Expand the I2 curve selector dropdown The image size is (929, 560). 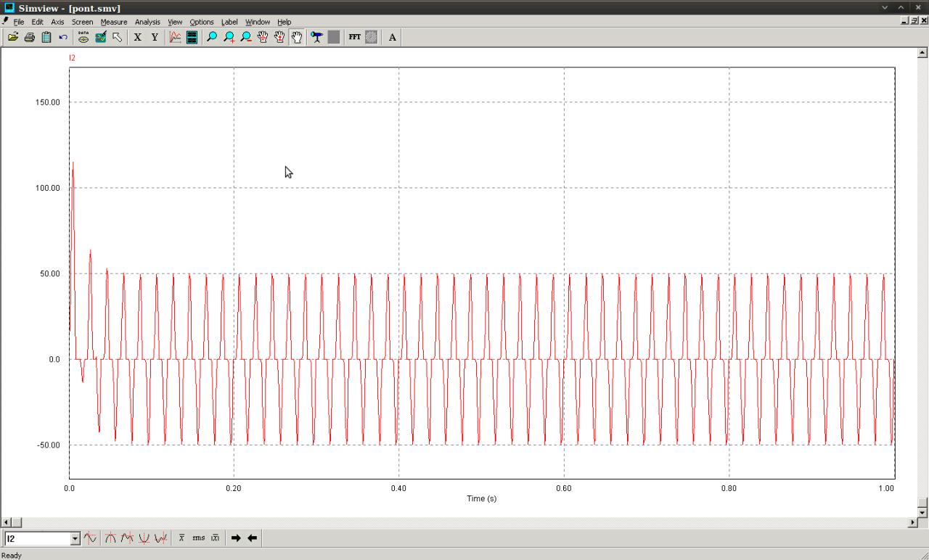pos(75,538)
